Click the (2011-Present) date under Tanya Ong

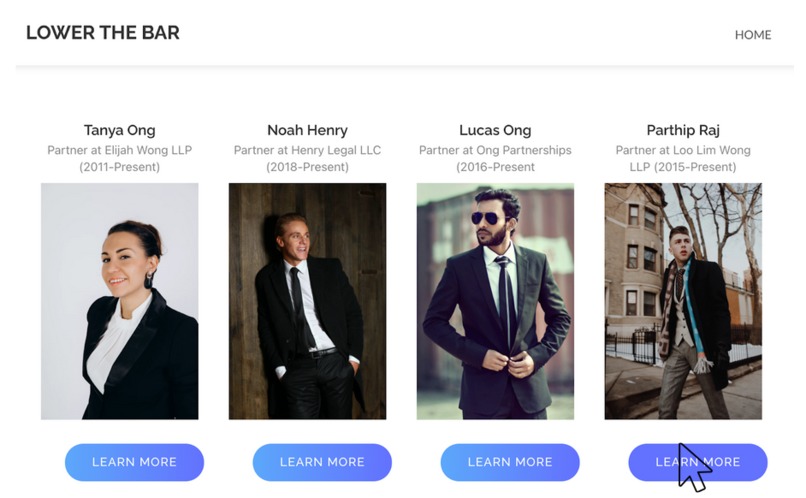[120, 167]
